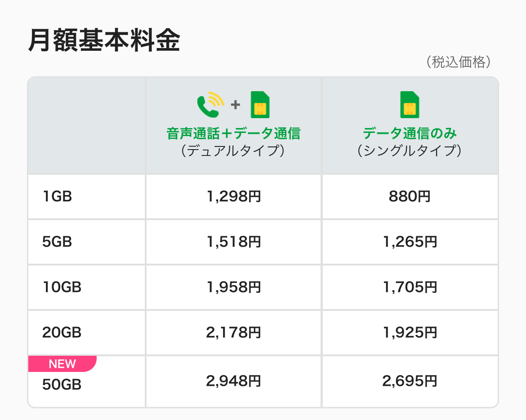The height and width of the screenshot is (420, 526).
Task: Select the 5GB plan row label
Action: (57, 242)
